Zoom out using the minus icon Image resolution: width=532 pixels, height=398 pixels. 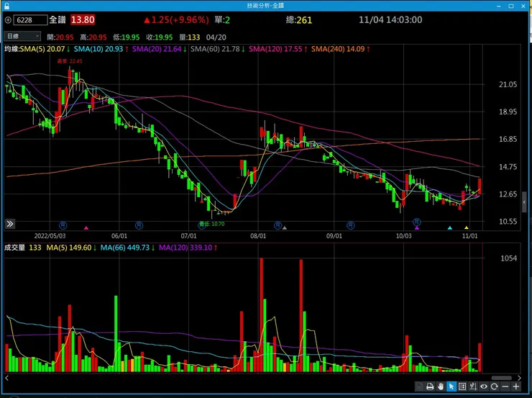505,386
